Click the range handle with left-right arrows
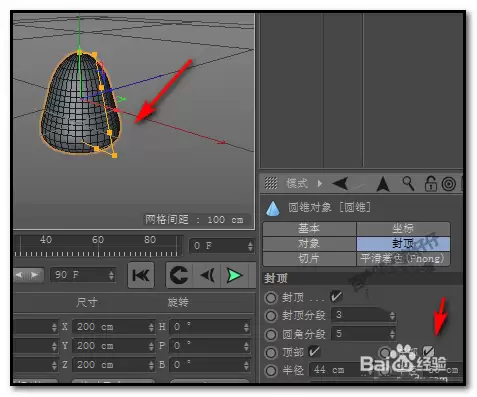Viewport: 477px width, 397px height. (x=28, y=275)
